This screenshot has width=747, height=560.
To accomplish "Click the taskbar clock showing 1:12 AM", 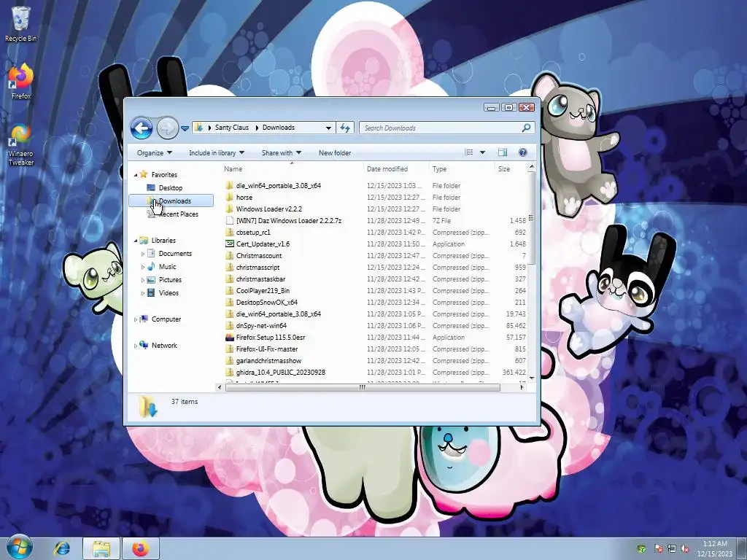I will point(715,548).
